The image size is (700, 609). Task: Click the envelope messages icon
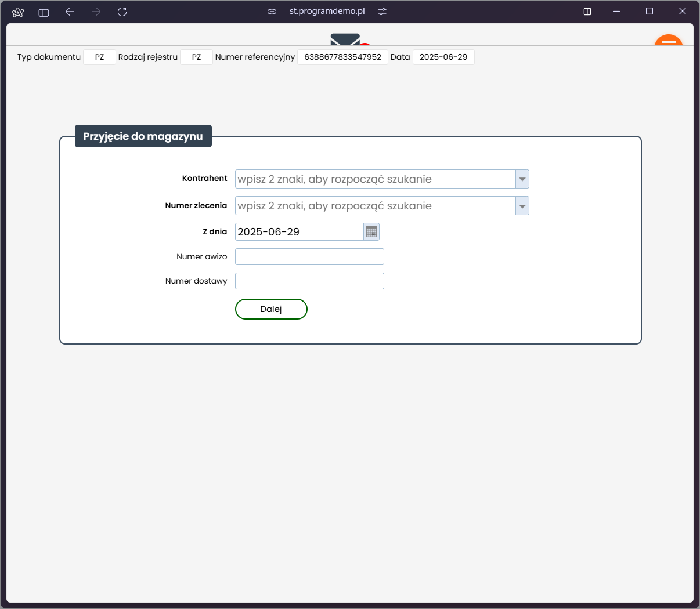(x=345, y=39)
